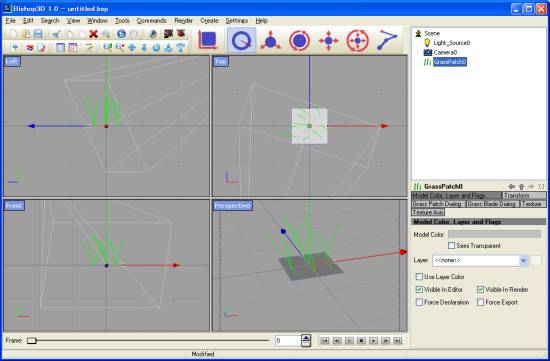Jump to first frame playback button
The height and width of the screenshot is (361, 550).
click(325, 341)
